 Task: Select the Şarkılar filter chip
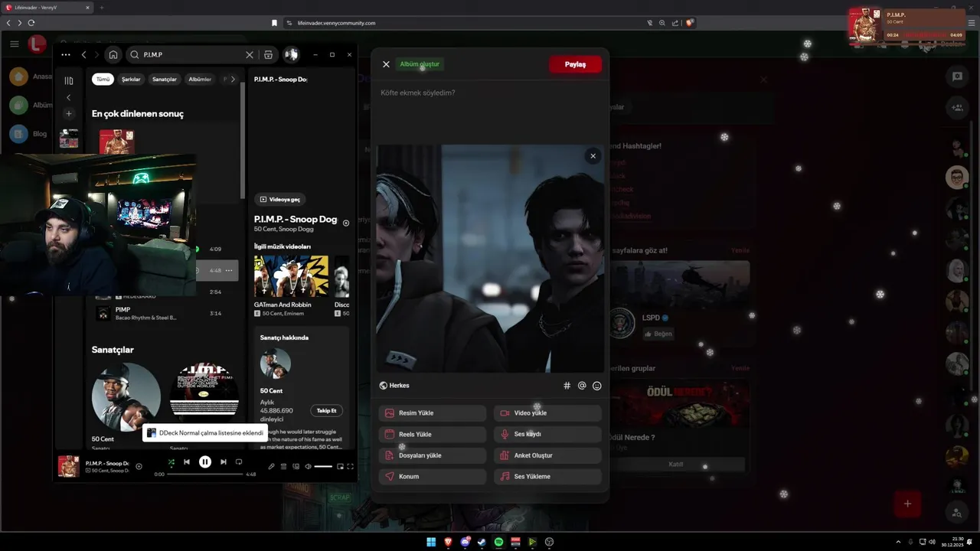click(131, 80)
